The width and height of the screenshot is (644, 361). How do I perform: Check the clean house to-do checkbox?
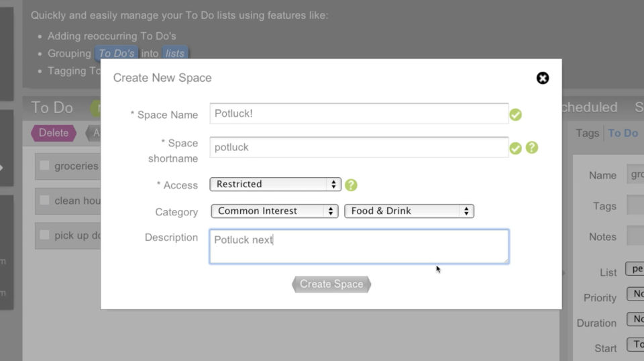(44, 200)
